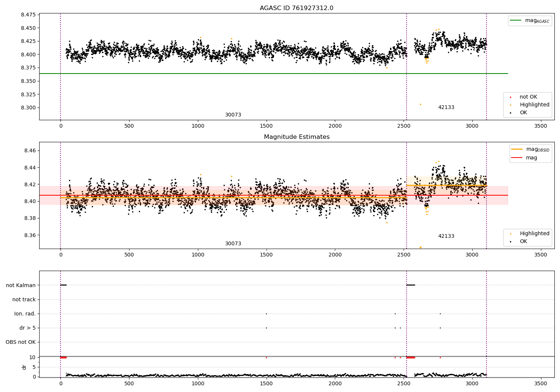Click the orange mag OBSID legend line
Image resolution: width=560 pixels, height=392 pixels.
pos(517,149)
